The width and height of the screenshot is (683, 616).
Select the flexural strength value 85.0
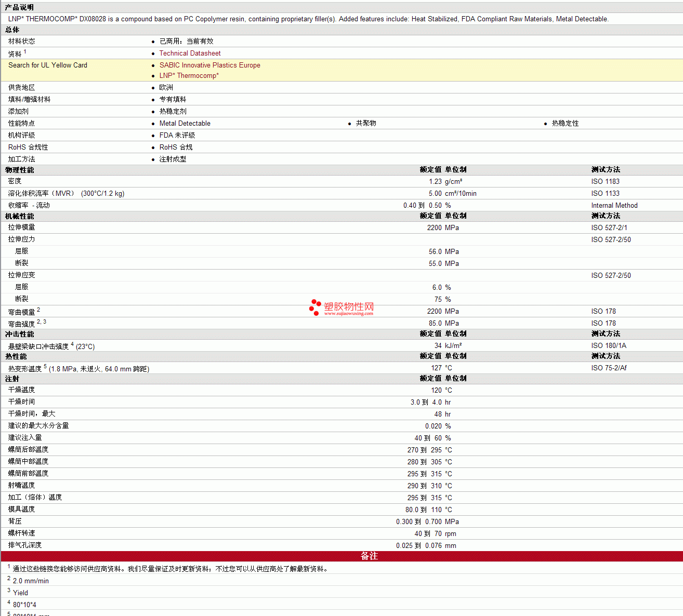click(435, 324)
